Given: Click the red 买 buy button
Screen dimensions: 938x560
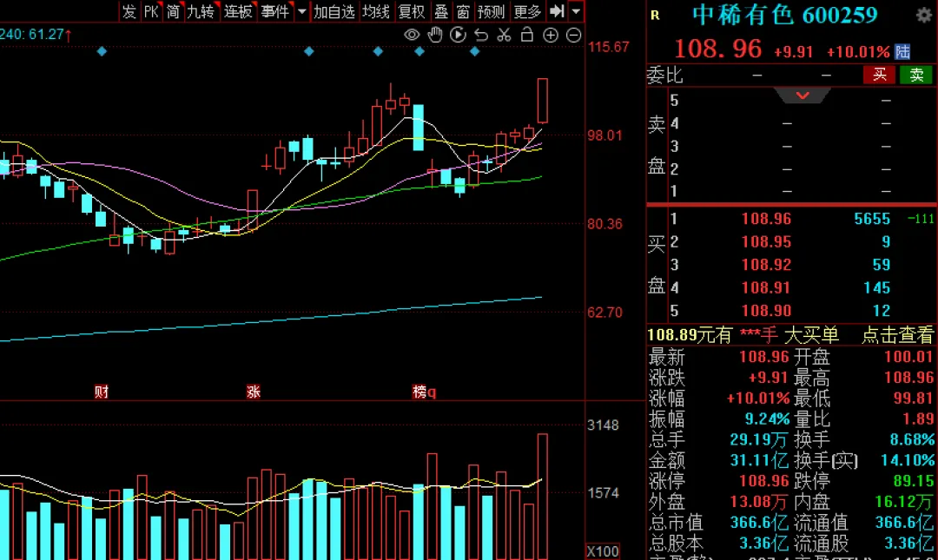Looking at the screenshot, I should click(879, 75).
